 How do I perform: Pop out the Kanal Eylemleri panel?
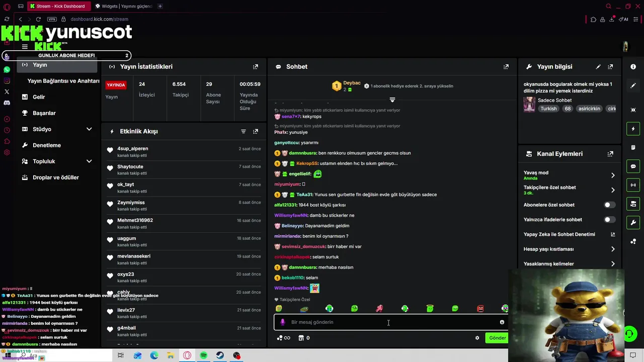(610, 154)
